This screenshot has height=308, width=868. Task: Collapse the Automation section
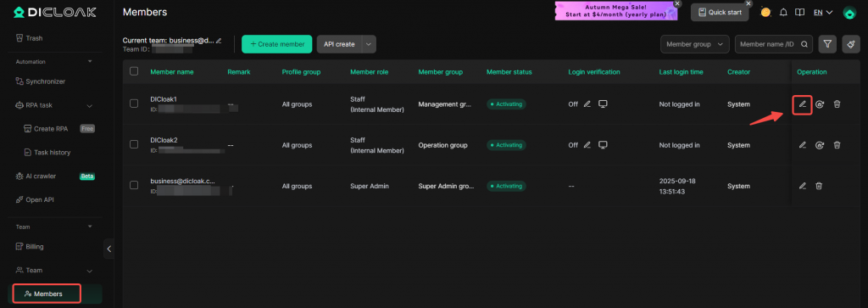click(x=90, y=61)
